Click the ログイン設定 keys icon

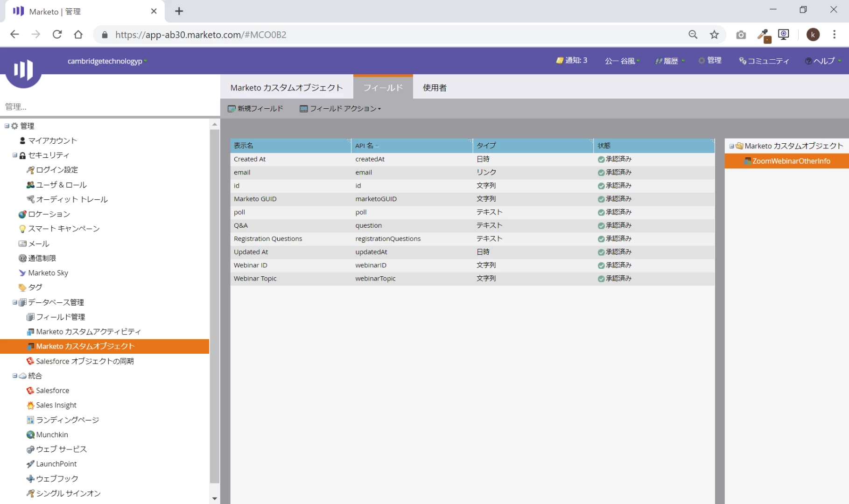(x=30, y=170)
